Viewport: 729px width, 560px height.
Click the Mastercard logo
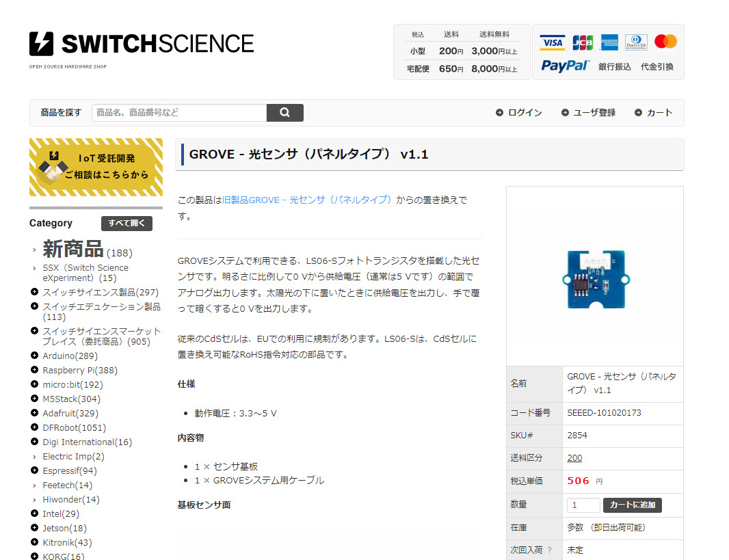(665, 41)
